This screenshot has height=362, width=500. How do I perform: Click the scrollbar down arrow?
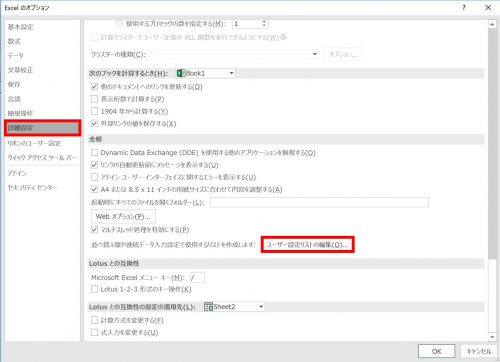point(492,337)
